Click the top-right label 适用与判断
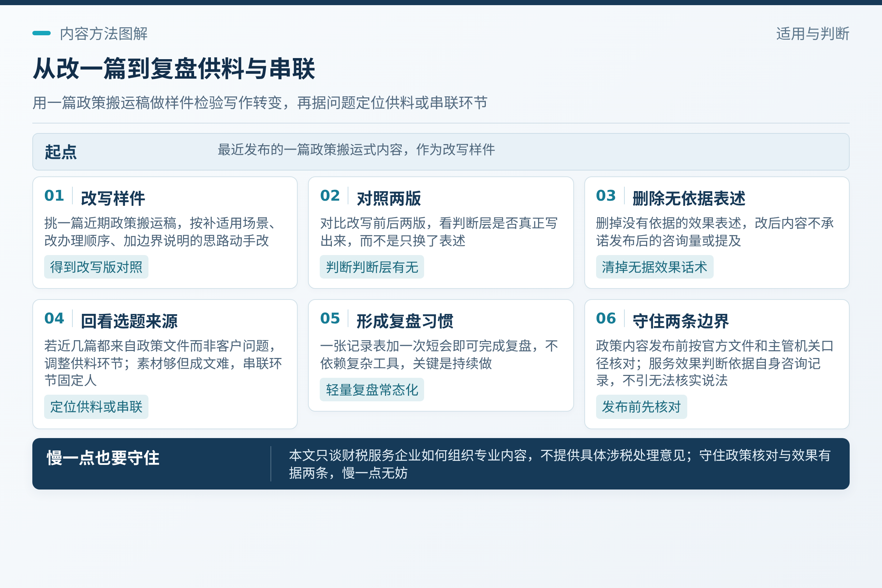This screenshot has height=588, width=882. 813,34
